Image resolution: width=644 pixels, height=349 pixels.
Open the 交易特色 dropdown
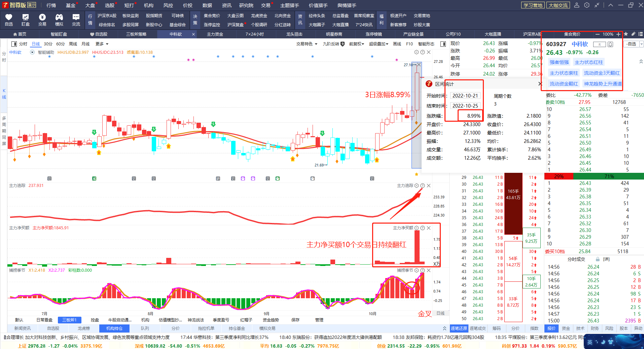pyautogui.click(x=307, y=44)
